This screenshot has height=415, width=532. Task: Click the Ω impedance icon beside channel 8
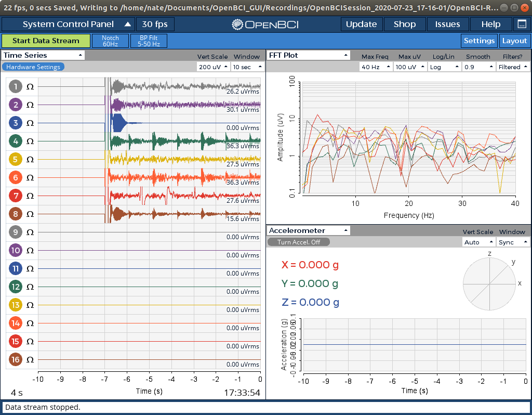(x=30, y=214)
